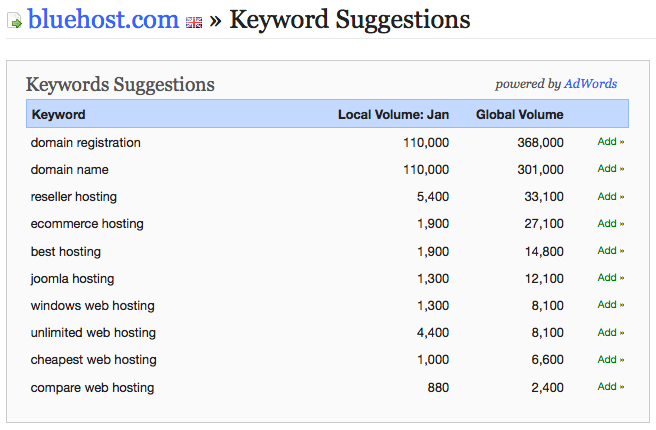The height and width of the screenshot is (430, 656).
Task: Click the Global Volume column header
Action: pos(520,115)
